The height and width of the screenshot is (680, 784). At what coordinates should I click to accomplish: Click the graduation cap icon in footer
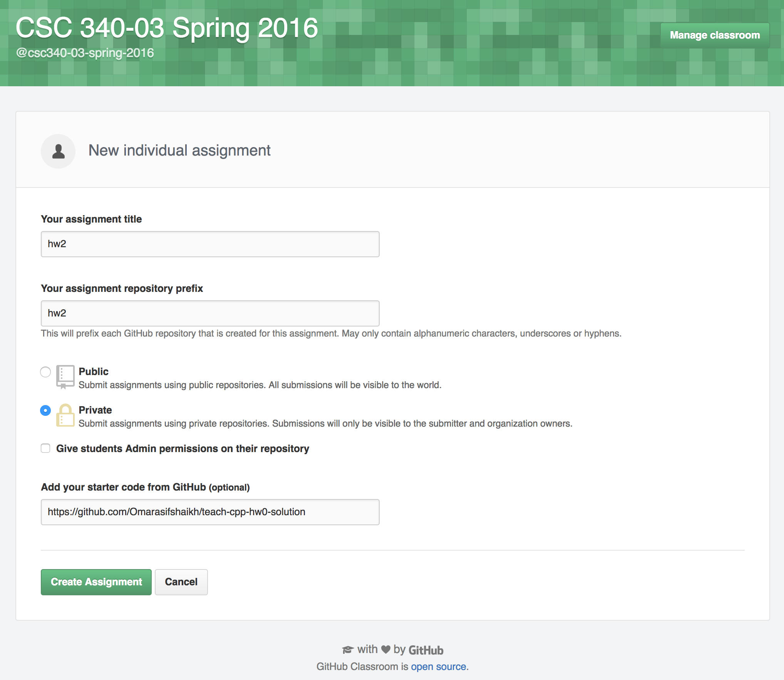click(x=348, y=650)
